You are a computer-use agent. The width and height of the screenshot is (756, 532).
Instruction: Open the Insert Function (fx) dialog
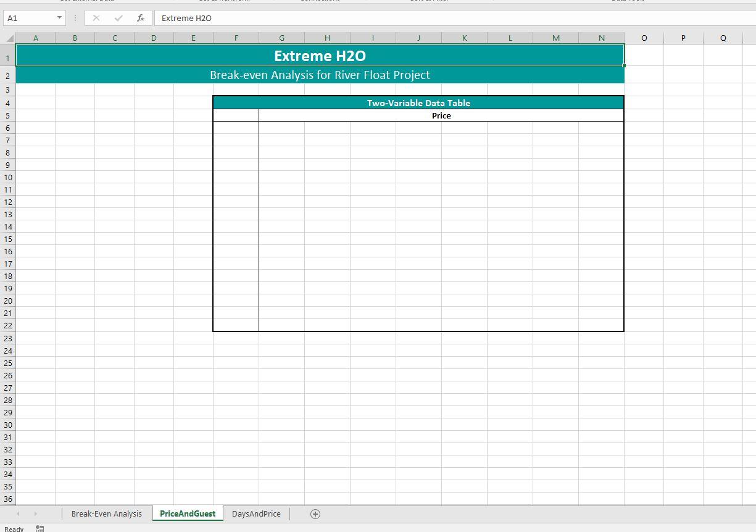[x=140, y=18]
